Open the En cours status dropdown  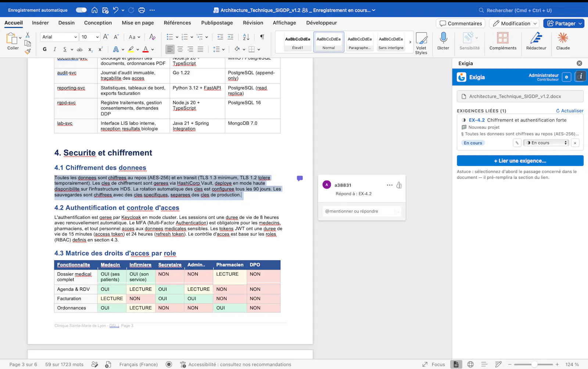tap(546, 143)
